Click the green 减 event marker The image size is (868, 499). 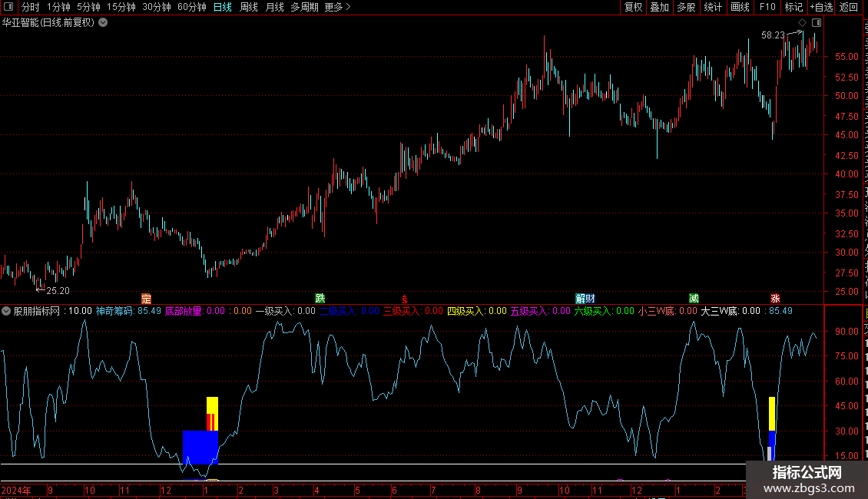[x=694, y=299]
